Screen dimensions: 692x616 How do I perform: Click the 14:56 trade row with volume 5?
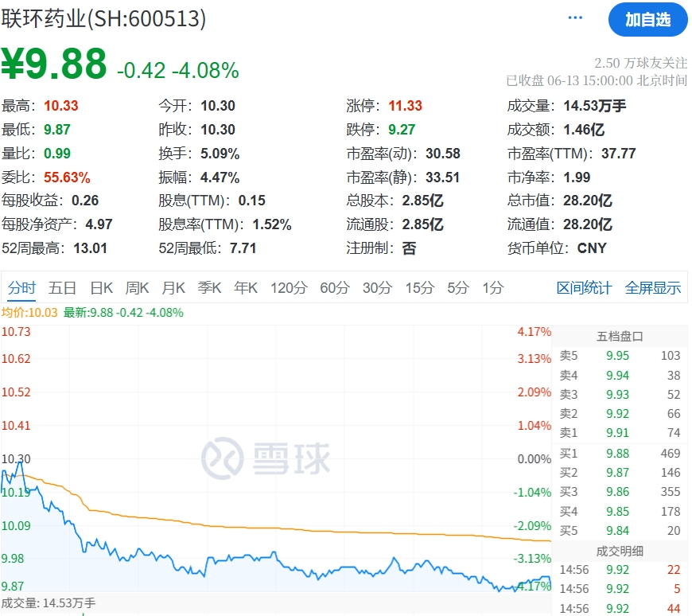[x=620, y=589]
